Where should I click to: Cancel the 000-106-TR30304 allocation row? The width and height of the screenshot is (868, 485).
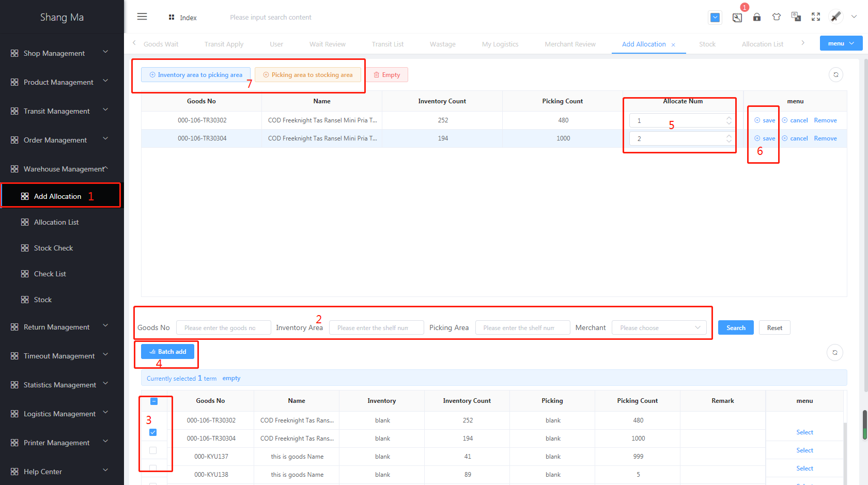[795, 138]
